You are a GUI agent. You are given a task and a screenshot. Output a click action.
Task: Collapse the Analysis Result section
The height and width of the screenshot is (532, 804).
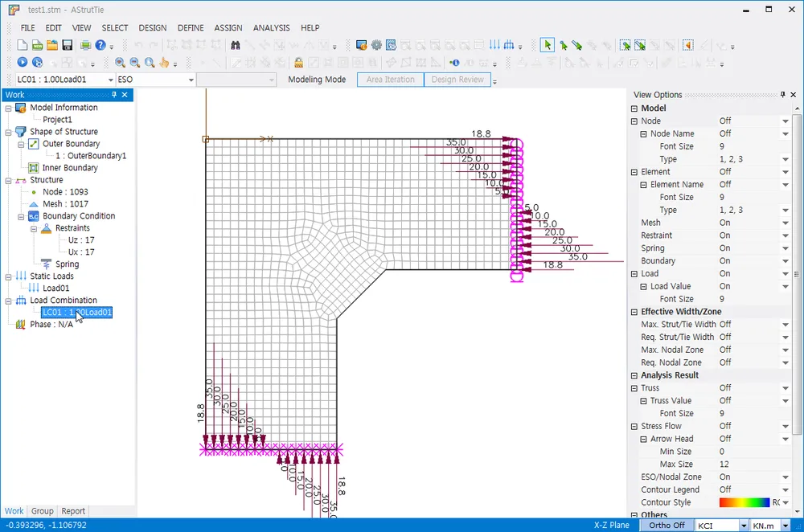634,375
